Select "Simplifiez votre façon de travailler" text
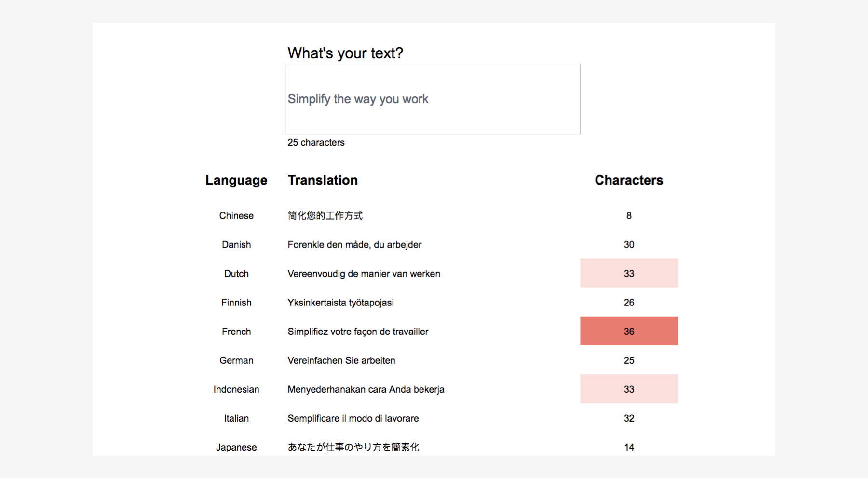The width and height of the screenshot is (868, 478). (x=358, y=332)
